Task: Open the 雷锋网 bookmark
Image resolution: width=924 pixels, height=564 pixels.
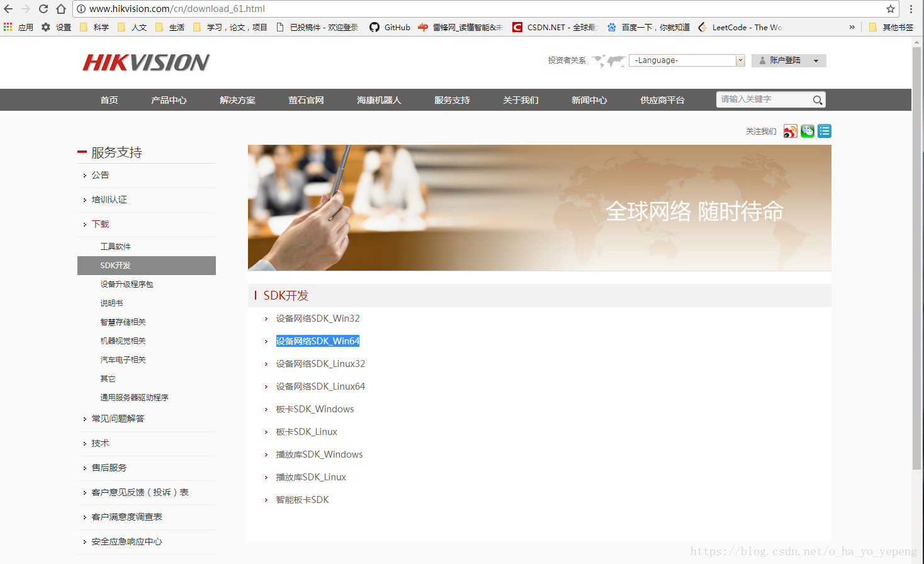Action: pyautogui.click(x=460, y=27)
